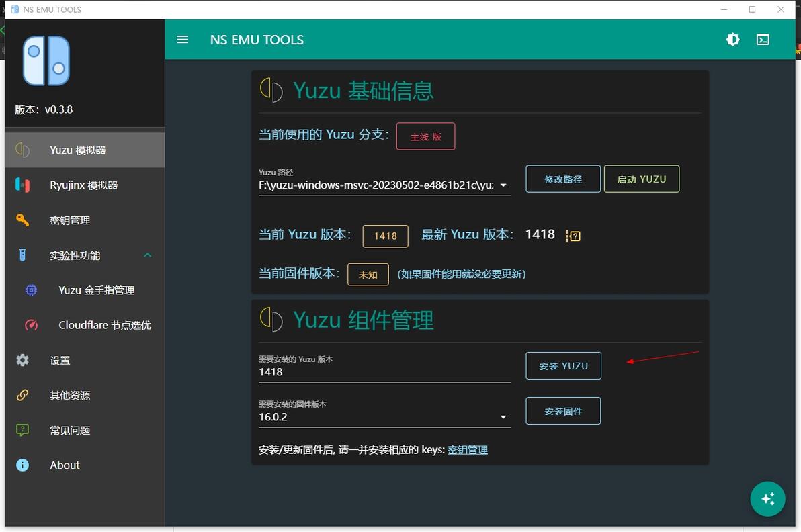Open the hamburger navigation menu
This screenshot has height=532, width=801.
coord(182,40)
